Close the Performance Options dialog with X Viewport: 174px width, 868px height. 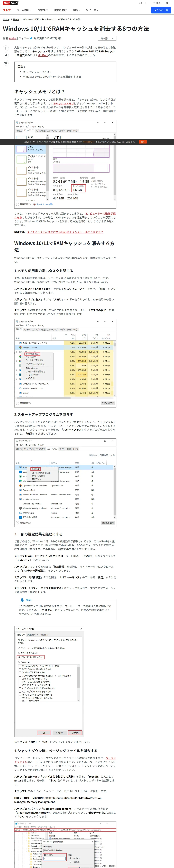click(x=81, y=629)
